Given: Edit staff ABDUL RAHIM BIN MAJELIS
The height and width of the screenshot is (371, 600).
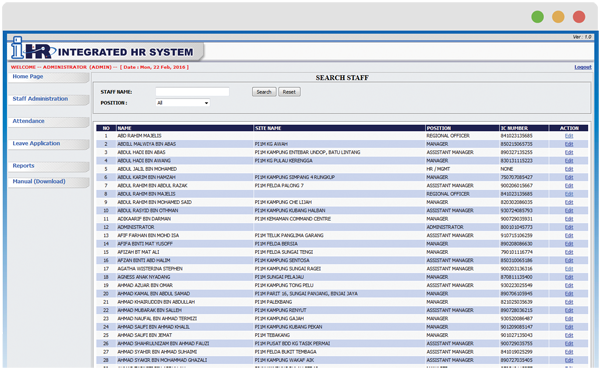Looking at the screenshot, I should click(569, 194).
